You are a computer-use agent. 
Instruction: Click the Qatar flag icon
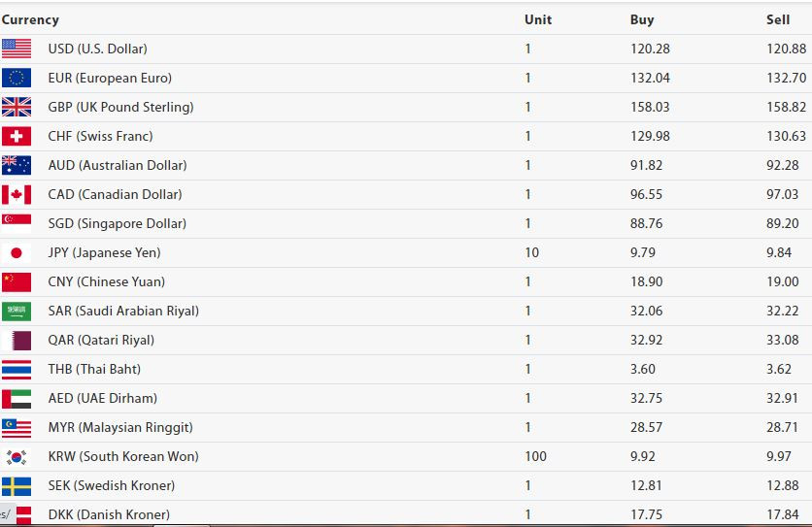coord(17,340)
